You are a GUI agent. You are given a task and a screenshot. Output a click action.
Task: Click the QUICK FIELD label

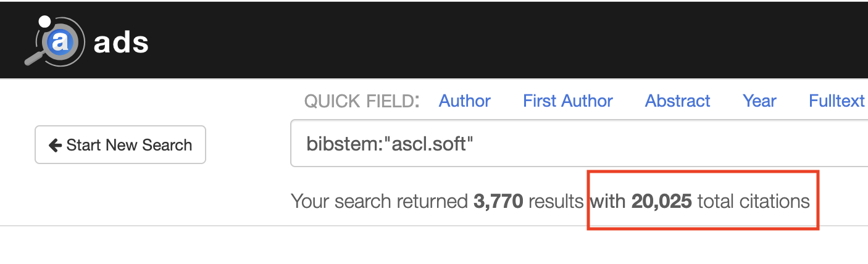tap(362, 101)
